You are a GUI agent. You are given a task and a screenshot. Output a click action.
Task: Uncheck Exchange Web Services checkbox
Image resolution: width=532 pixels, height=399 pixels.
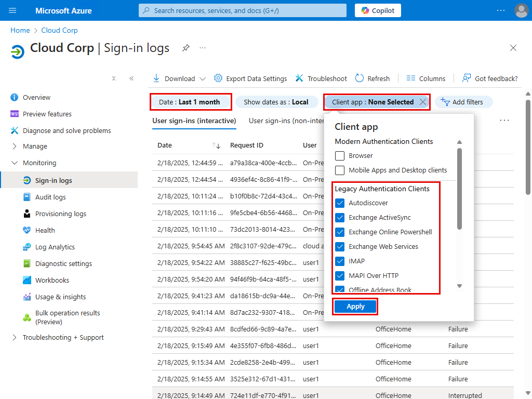(x=340, y=247)
